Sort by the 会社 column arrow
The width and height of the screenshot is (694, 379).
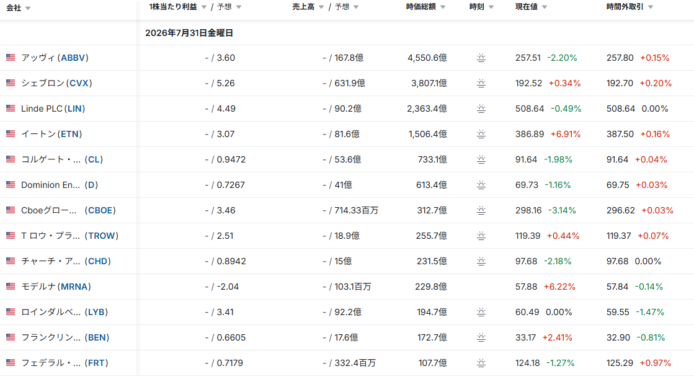pos(28,8)
